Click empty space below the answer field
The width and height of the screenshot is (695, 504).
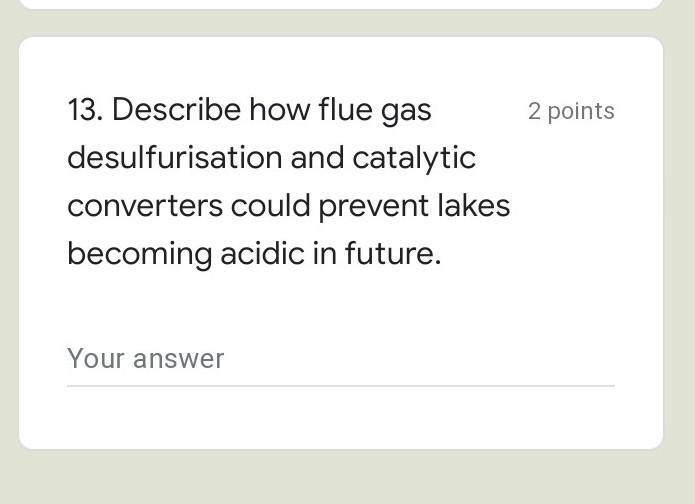(x=340, y=418)
